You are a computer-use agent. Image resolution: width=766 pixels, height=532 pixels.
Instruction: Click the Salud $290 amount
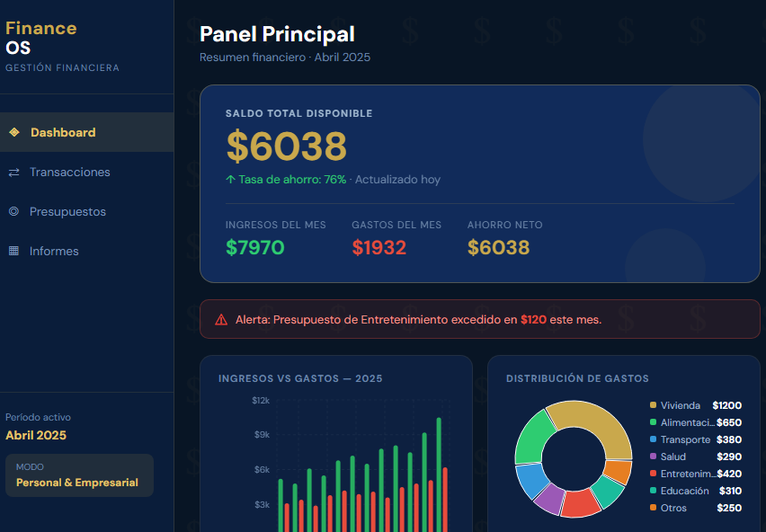click(729, 457)
